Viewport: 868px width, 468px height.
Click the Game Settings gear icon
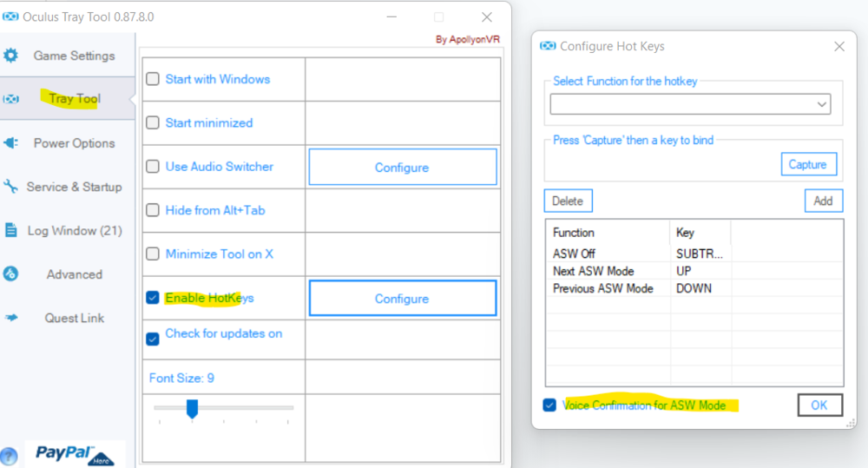pyautogui.click(x=10, y=56)
